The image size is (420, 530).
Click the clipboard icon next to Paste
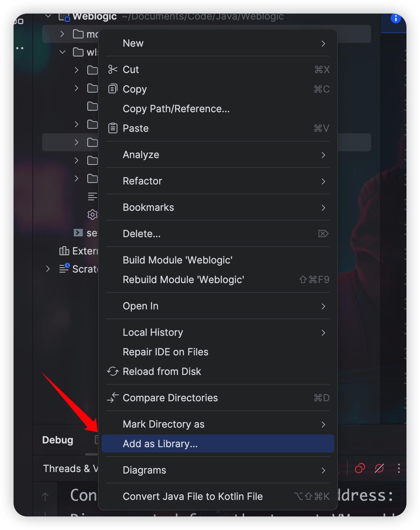tap(113, 128)
